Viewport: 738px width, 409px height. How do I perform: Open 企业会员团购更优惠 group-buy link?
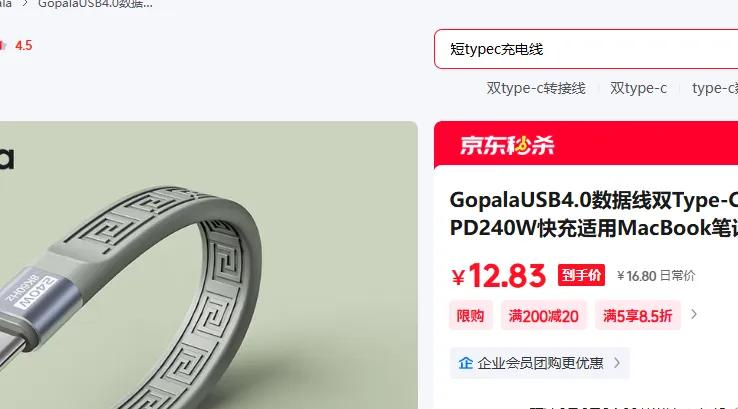pos(540,363)
